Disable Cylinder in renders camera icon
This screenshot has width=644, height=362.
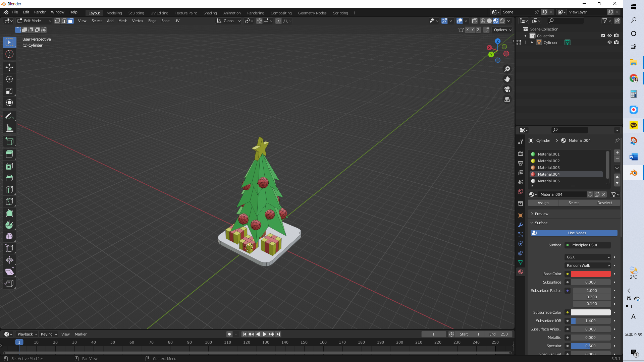616,43
